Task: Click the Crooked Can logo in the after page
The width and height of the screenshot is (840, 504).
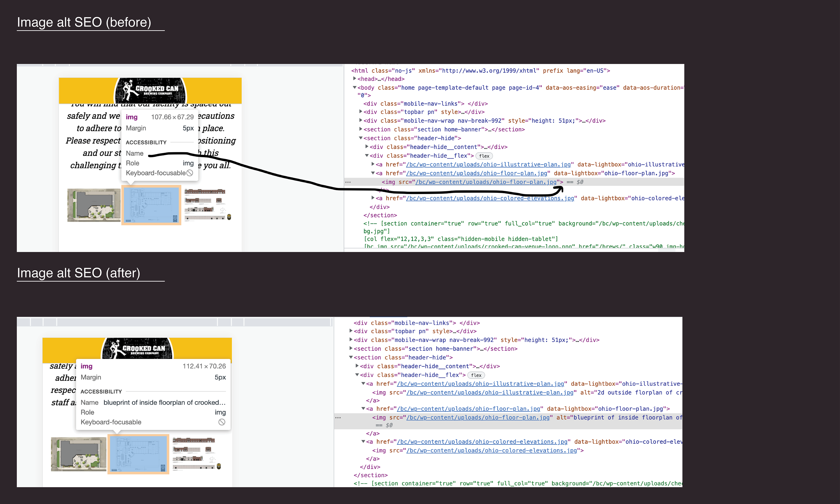Action: pos(137,349)
